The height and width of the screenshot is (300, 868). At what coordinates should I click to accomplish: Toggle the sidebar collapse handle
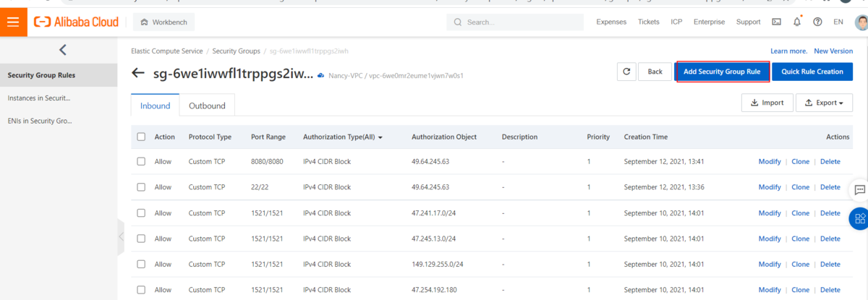[121, 236]
